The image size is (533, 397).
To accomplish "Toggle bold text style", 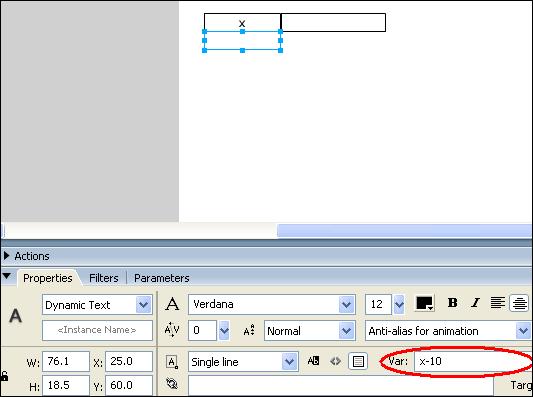I will coord(452,303).
